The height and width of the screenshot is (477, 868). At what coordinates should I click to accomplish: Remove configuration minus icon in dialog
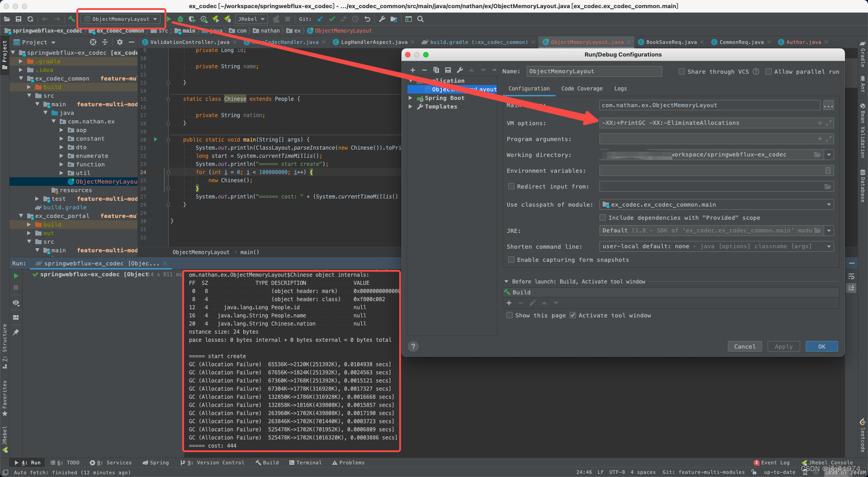424,70
